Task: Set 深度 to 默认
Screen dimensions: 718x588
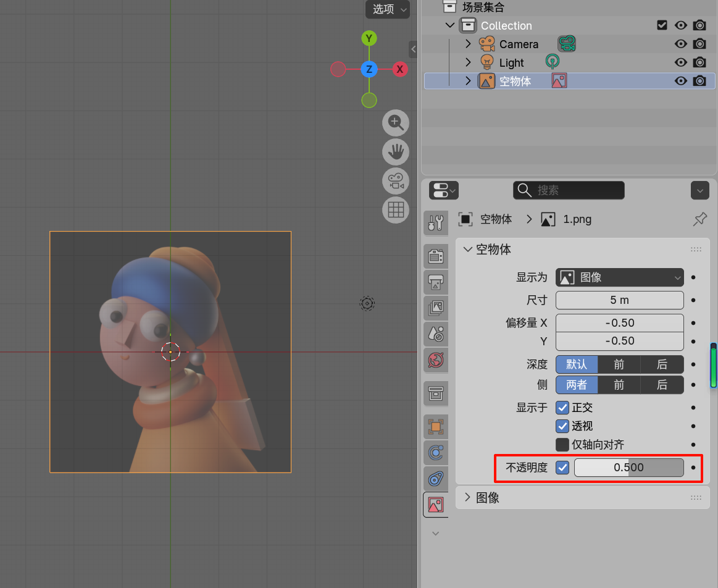Action: click(577, 364)
